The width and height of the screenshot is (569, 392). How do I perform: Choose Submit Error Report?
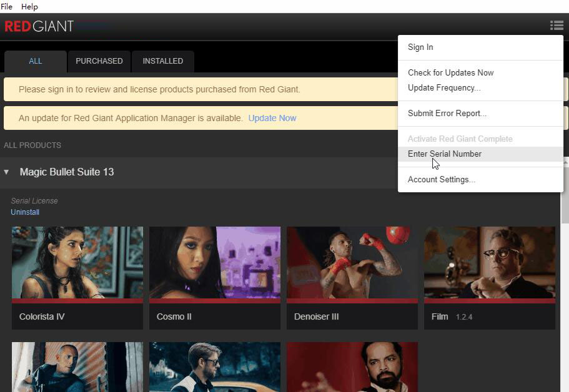tap(480, 113)
